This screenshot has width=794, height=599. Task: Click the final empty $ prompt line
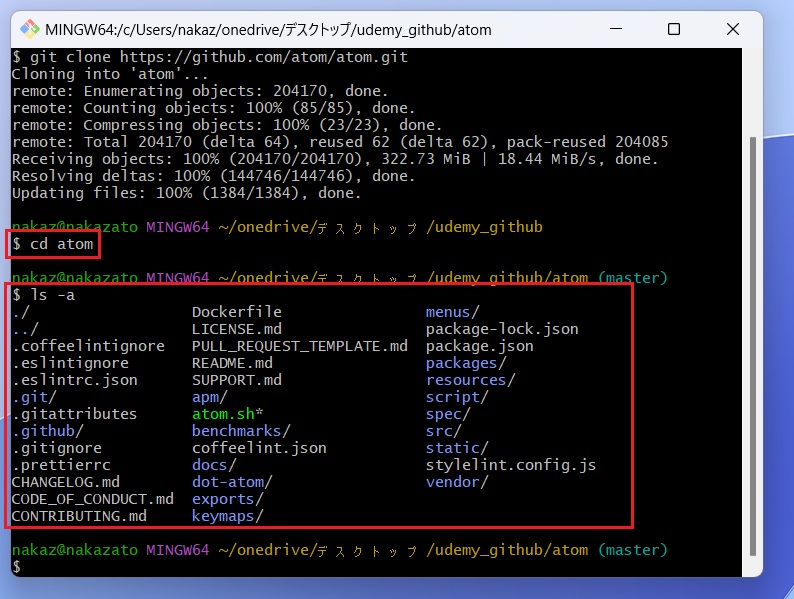pyautogui.click(x=17, y=567)
